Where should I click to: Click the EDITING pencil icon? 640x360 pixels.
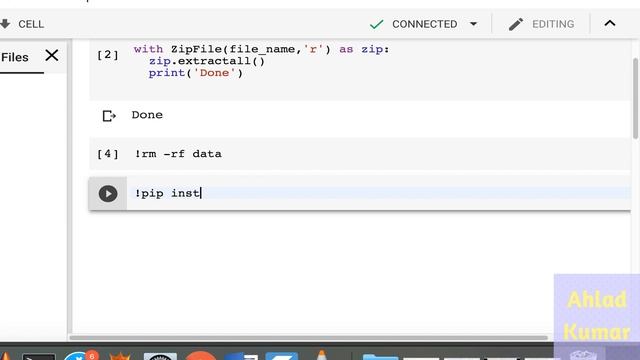[516, 24]
